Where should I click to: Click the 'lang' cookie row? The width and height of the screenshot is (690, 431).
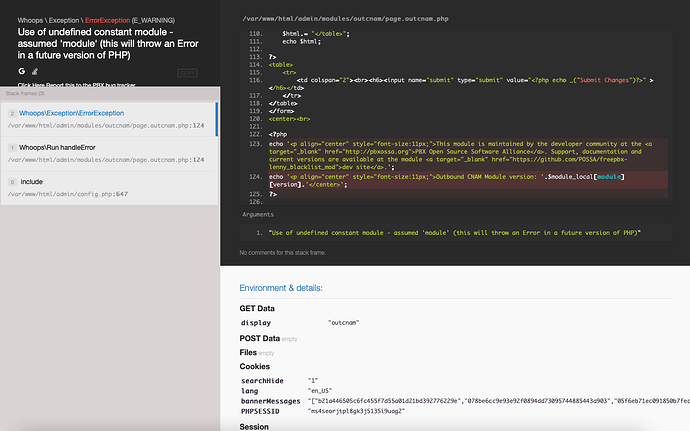point(250,391)
